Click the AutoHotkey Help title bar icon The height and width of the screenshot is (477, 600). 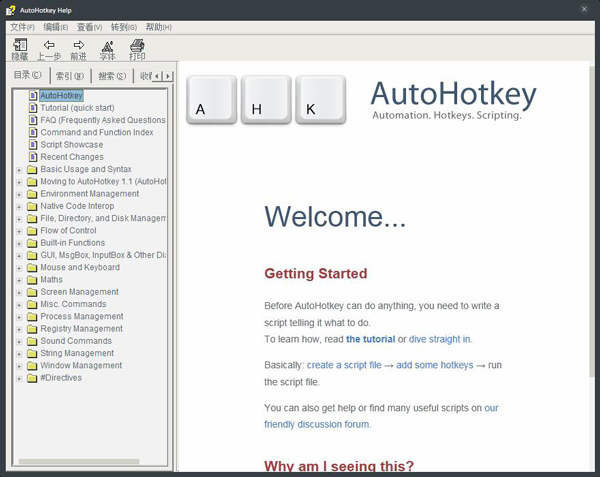coord(11,10)
